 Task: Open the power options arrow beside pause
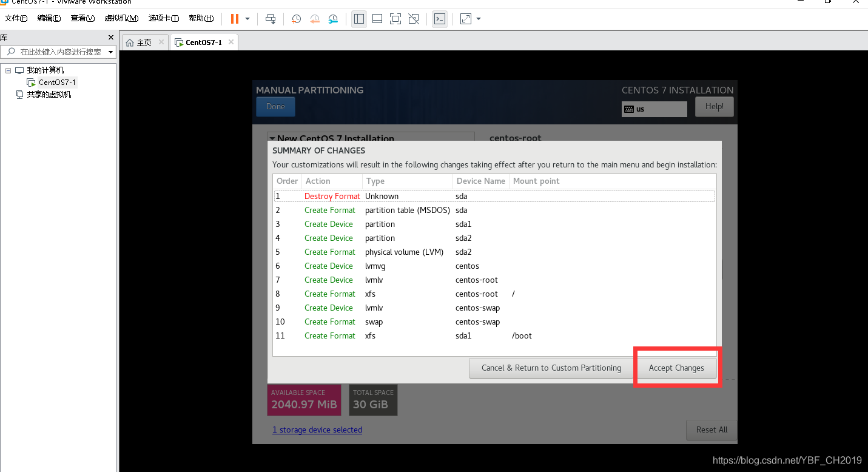point(247,19)
